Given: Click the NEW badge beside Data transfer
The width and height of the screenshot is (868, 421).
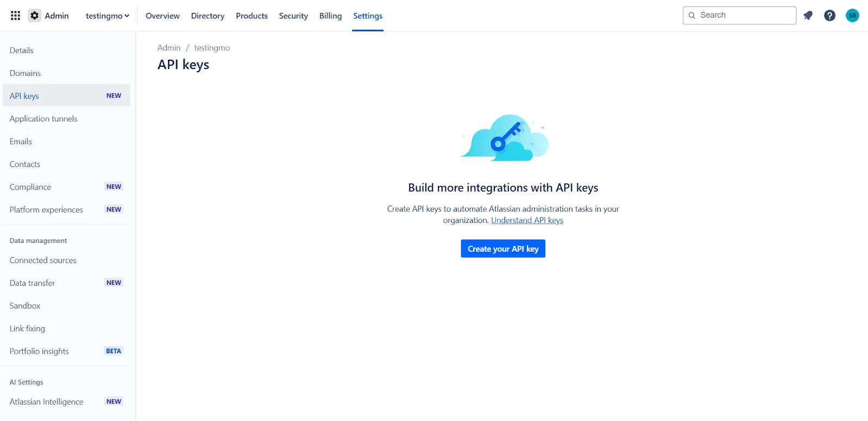Looking at the screenshot, I should point(113,283).
